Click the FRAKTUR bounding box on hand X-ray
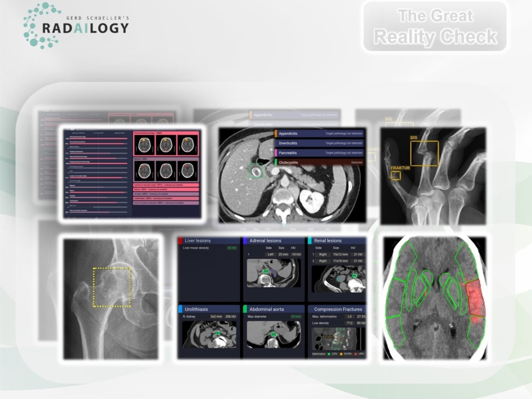The image size is (532, 399). [x=395, y=175]
